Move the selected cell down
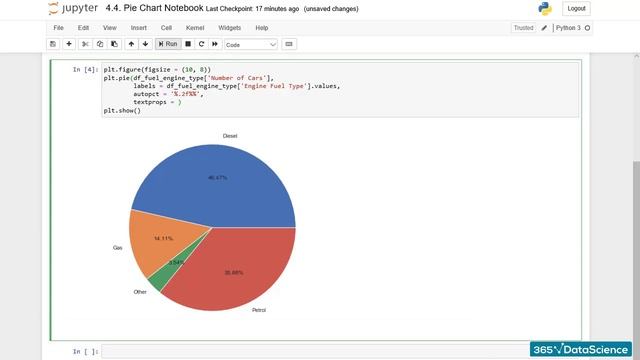This screenshot has width=640, height=360. click(145, 44)
